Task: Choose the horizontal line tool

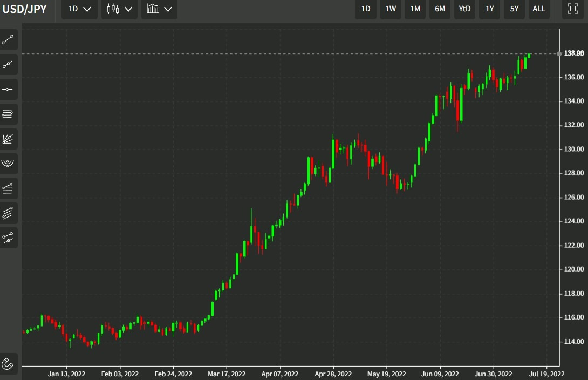Action: pos(8,89)
